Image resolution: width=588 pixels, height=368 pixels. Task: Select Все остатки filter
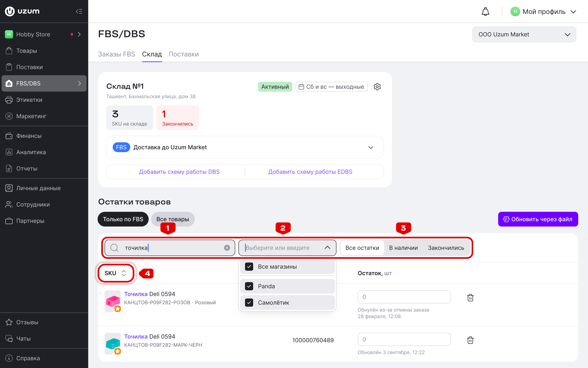click(362, 248)
